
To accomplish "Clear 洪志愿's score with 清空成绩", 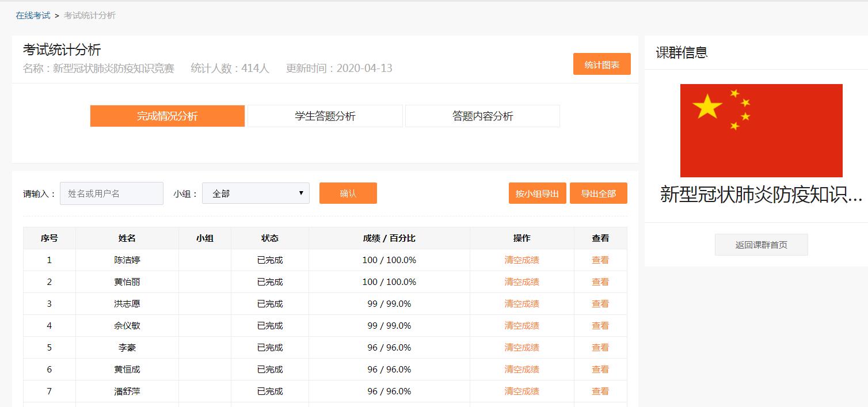I will (x=521, y=304).
